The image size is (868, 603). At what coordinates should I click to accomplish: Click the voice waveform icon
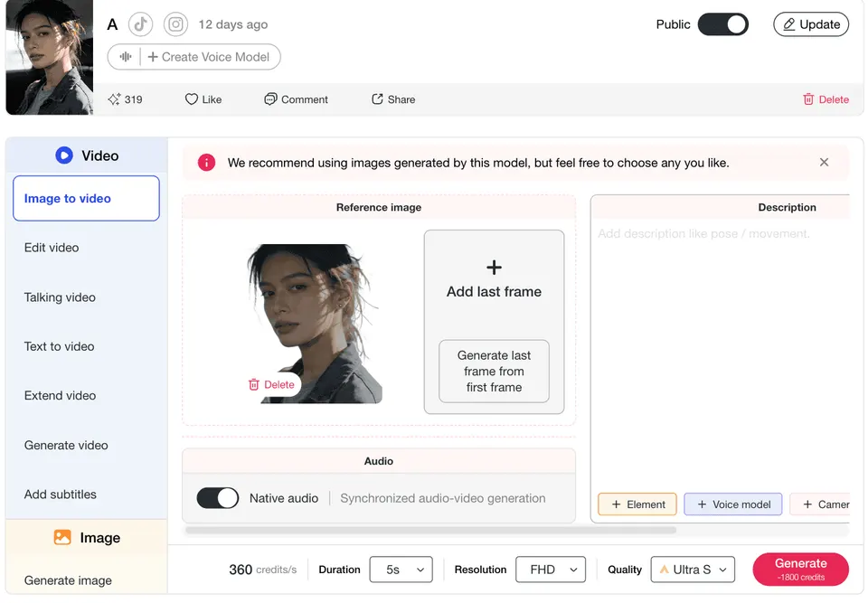126,57
